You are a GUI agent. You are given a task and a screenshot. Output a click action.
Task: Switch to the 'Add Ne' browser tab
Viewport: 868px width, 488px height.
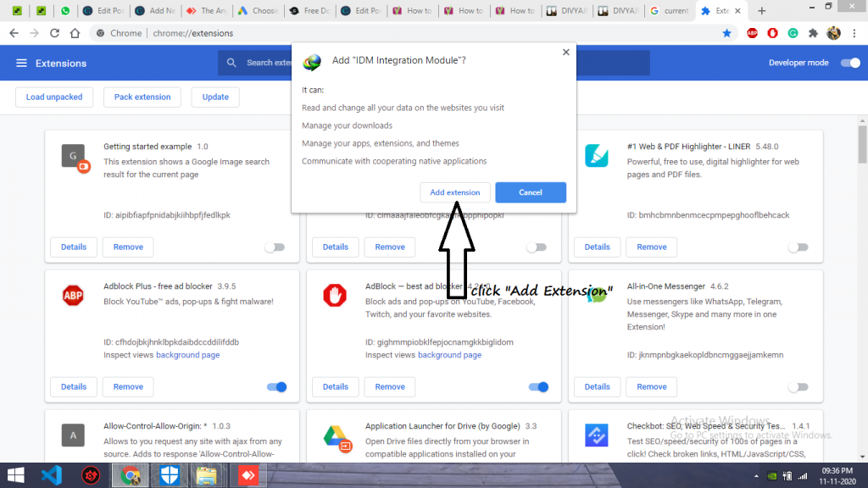click(x=157, y=10)
